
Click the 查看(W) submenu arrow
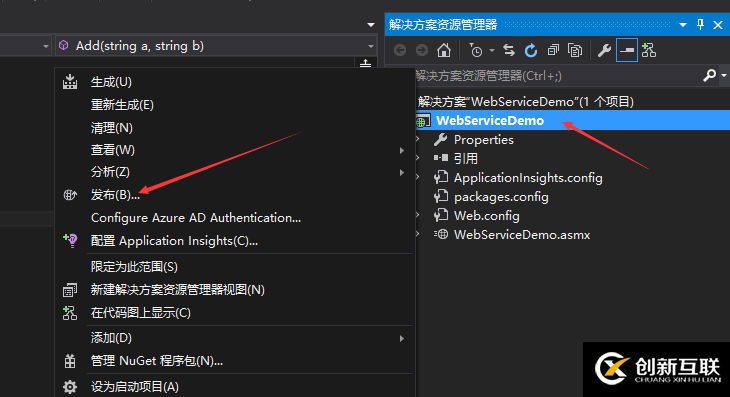click(x=401, y=150)
